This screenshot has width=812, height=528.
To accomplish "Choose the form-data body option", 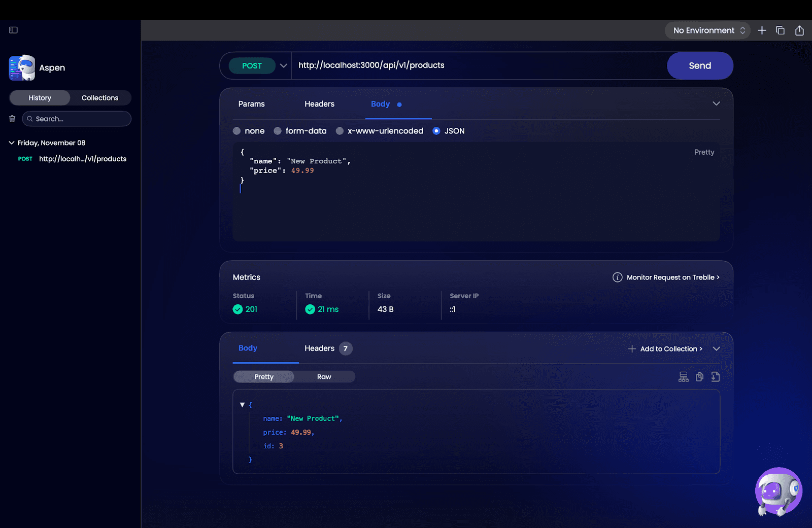I will 278,131.
